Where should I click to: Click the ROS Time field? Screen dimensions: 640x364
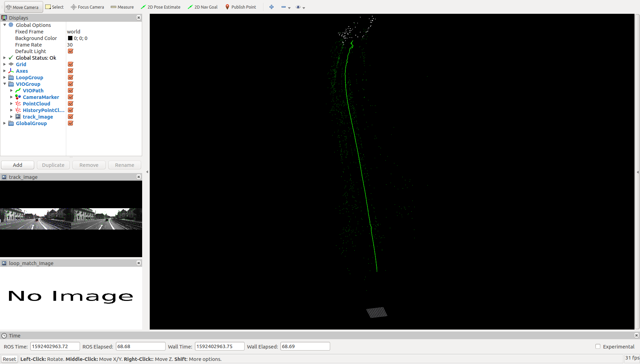point(55,346)
